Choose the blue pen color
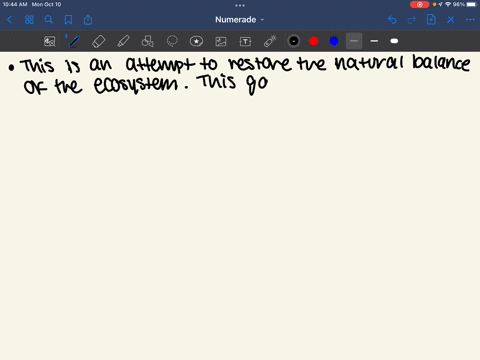Screen dimensions: 480x360 334,41
